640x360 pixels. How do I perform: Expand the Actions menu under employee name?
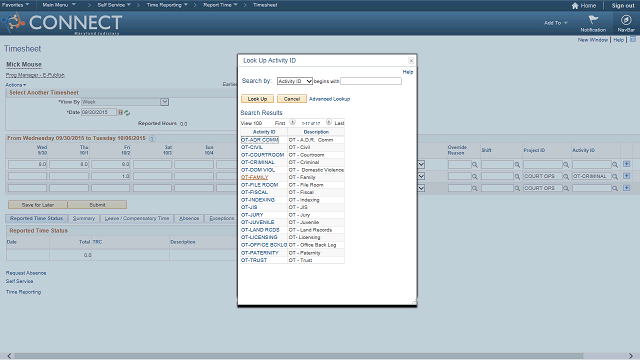coord(16,85)
